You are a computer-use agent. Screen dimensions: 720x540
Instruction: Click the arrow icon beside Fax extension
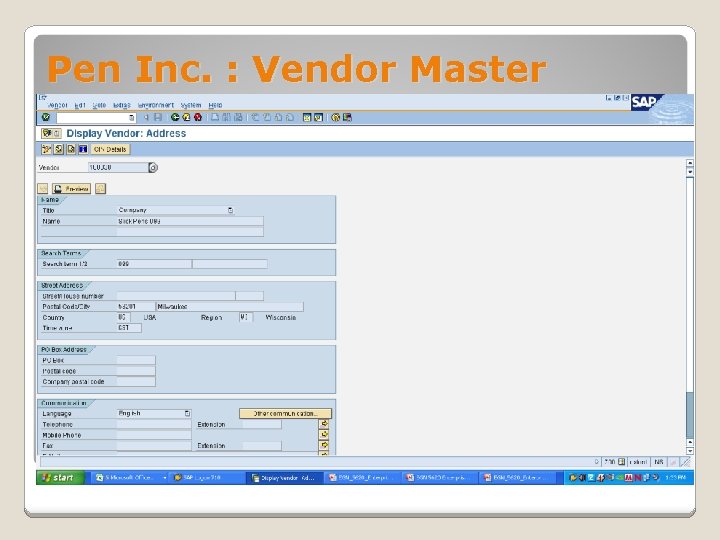[324, 445]
